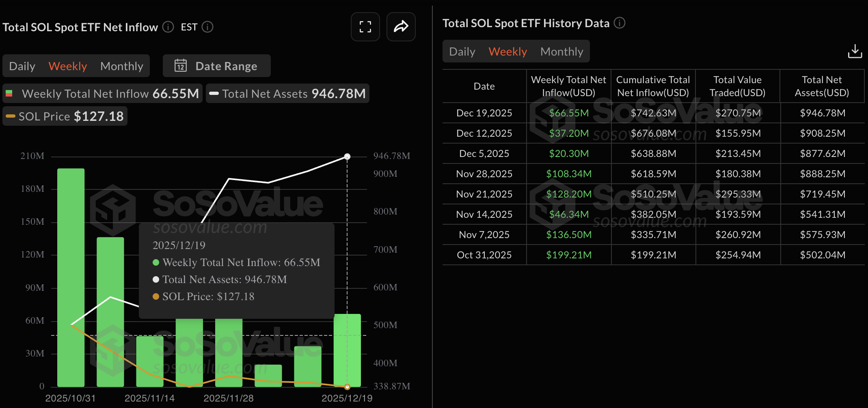Download the ETF history data
Viewport: 868px width, 408px height.
(x=855, y=51)
